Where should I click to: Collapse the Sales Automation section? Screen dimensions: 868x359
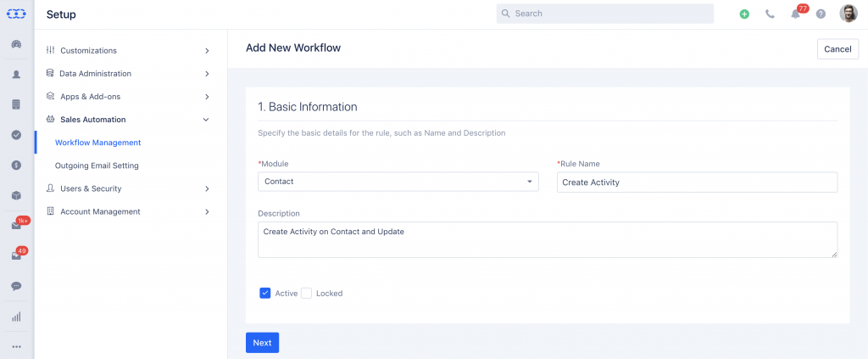[128, 120]
